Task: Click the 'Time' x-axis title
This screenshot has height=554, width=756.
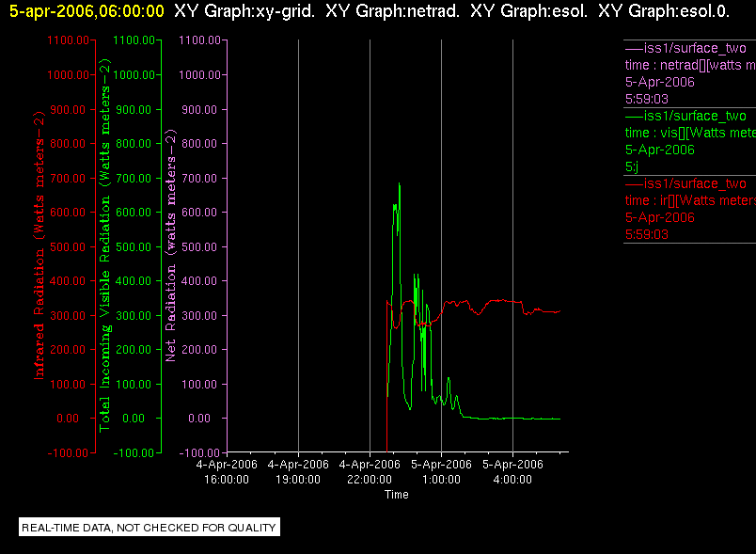Action: coord(396,494)
